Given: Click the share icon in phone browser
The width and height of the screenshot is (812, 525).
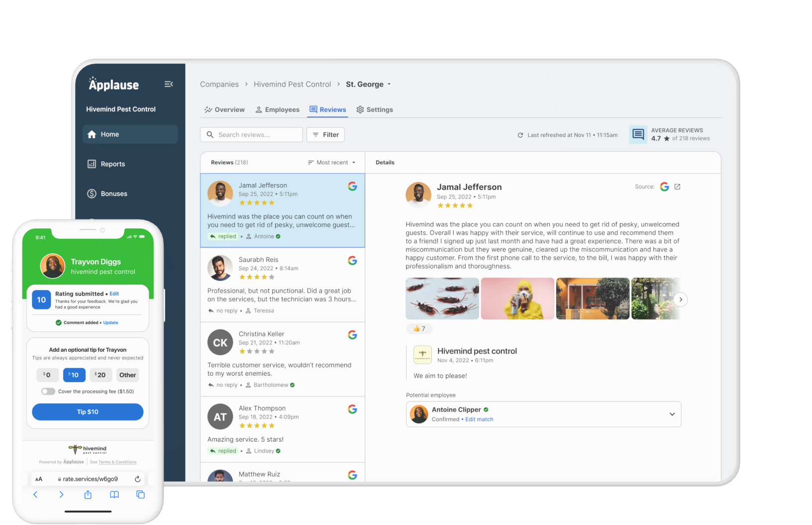Looking at the screenshot, I should point(88,494).
